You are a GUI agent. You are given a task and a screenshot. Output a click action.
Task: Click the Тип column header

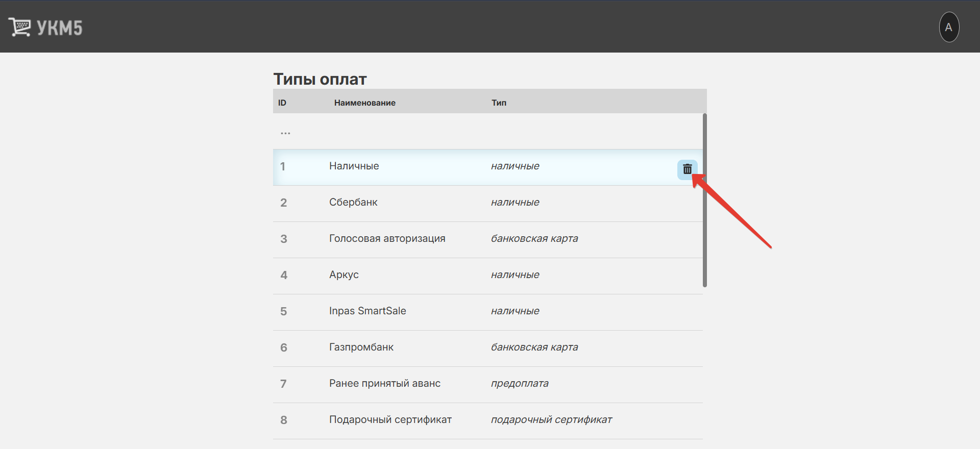499,103
